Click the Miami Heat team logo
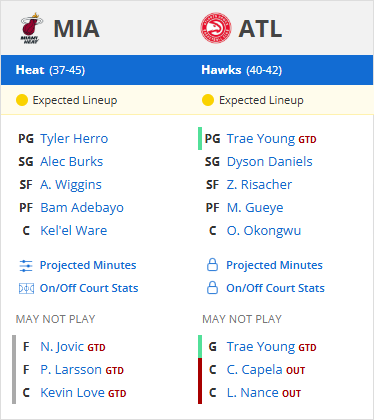374x420 pixels. pos(31,28)
